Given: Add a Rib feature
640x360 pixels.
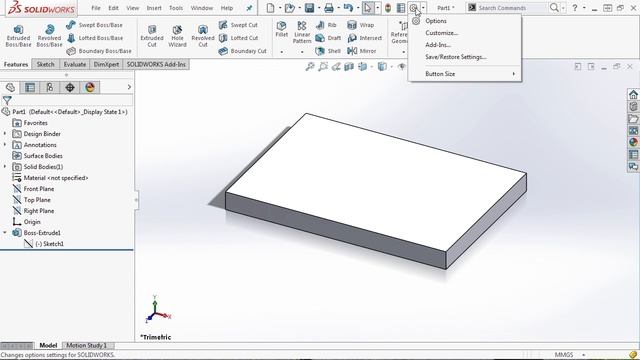Looking at the screenshot, I should coord(326,25).
